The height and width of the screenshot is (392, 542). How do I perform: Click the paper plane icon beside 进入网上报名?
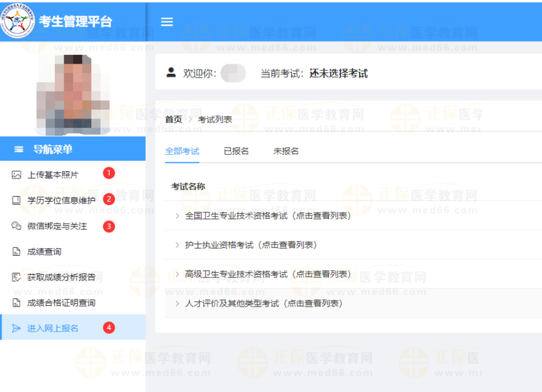[x=16, y=328]
